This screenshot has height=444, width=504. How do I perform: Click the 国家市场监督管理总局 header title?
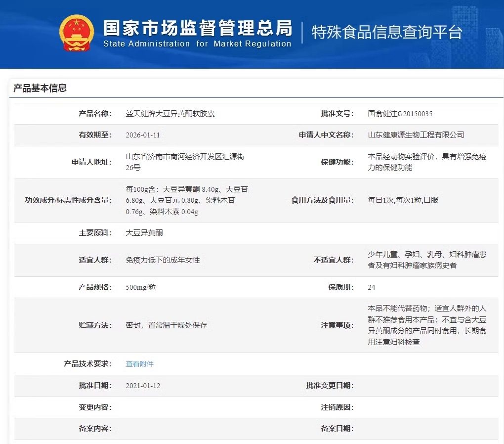tap(198, 28)
